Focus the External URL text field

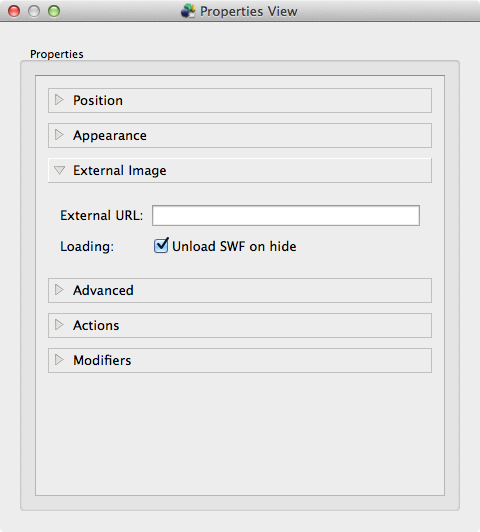pos(286,215)
